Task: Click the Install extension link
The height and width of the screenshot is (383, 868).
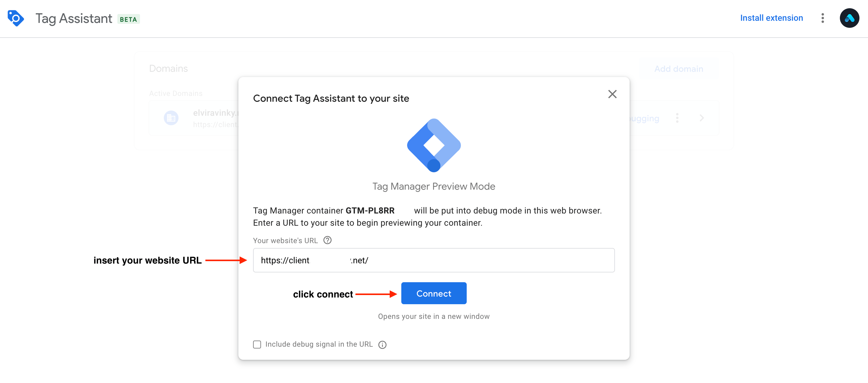Action: (771, 18)
